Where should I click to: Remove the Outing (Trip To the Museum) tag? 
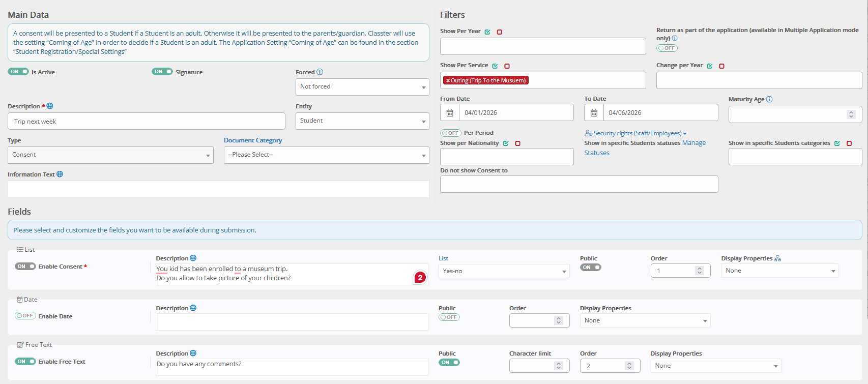tap(448, 80)
